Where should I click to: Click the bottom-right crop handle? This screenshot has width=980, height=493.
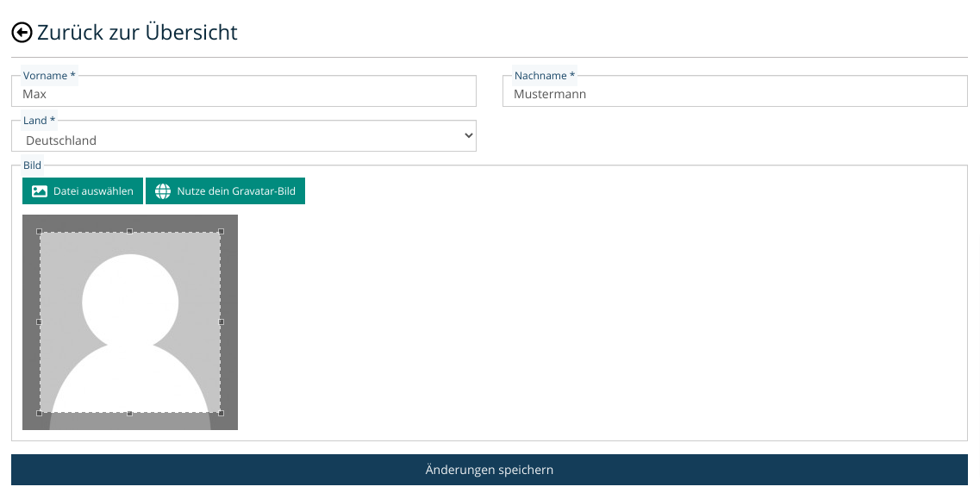pyautogui.click(x=221, y=413)
